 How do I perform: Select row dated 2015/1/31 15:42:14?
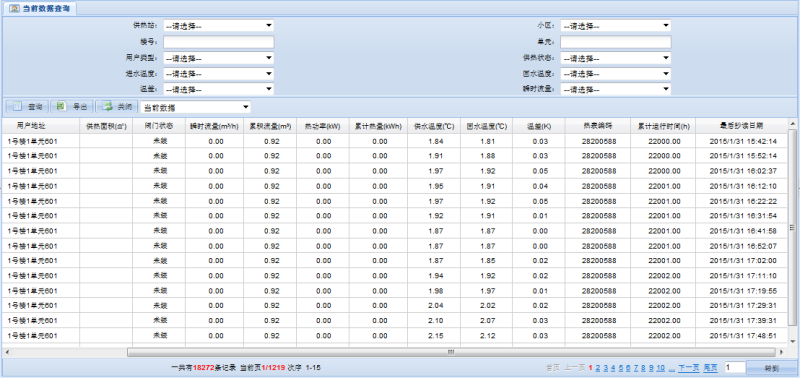(395, 141)
